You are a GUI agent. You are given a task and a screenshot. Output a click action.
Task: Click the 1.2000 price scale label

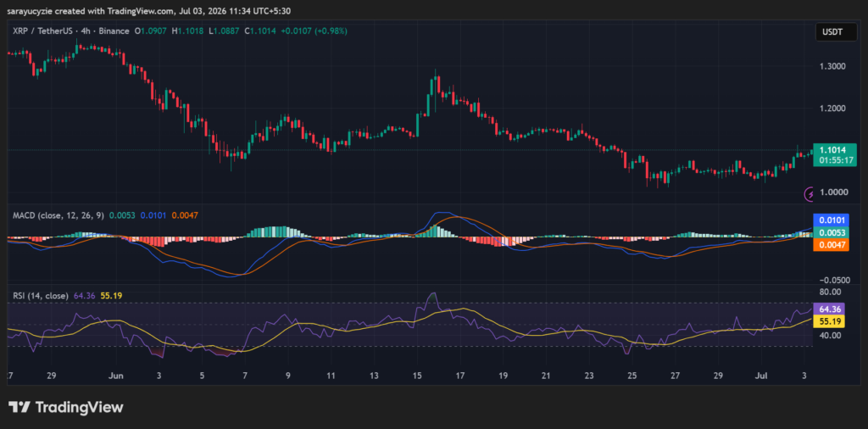tap(831, 108)
